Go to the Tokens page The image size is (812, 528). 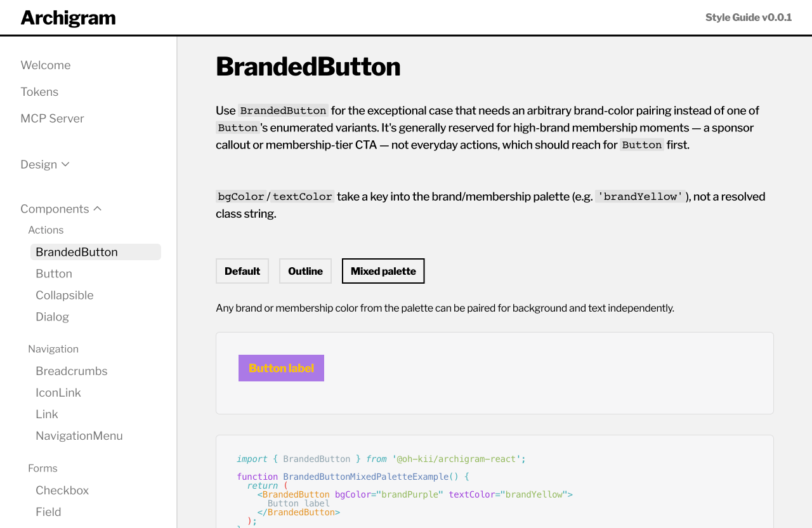pyautogui.click(x=39, y=92)
